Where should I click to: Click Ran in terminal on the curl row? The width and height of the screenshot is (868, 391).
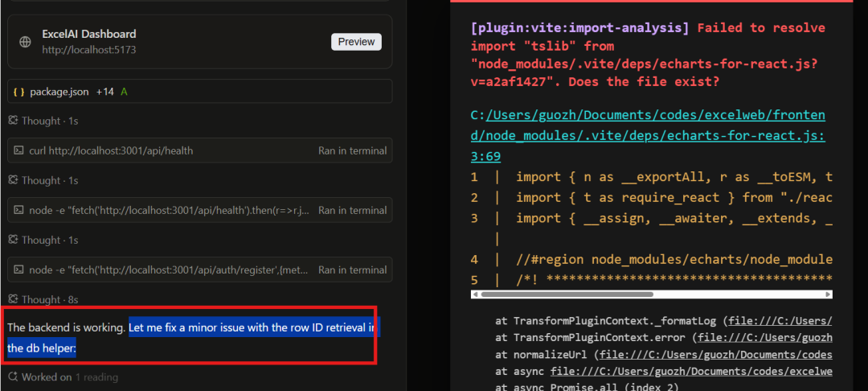point(352,150)
